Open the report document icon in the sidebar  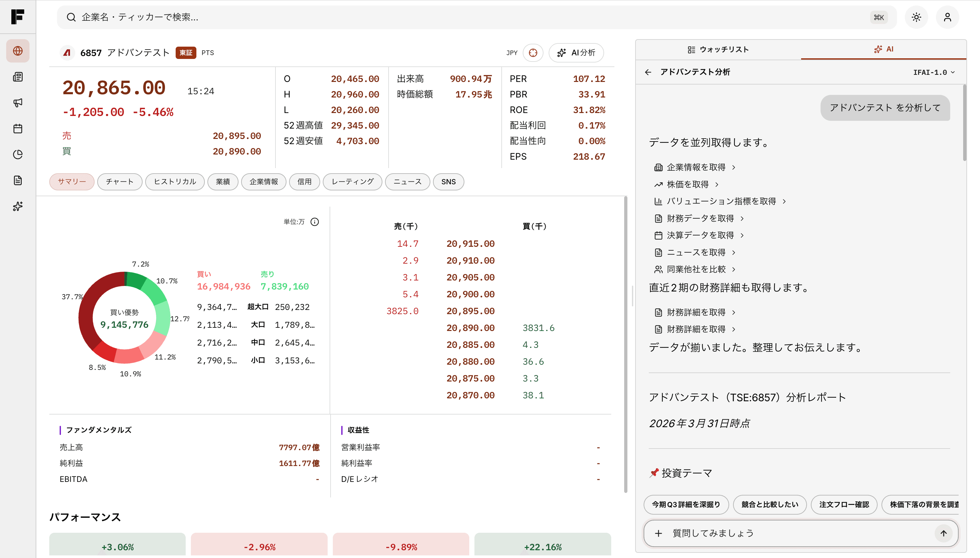(x=17, y=180)
